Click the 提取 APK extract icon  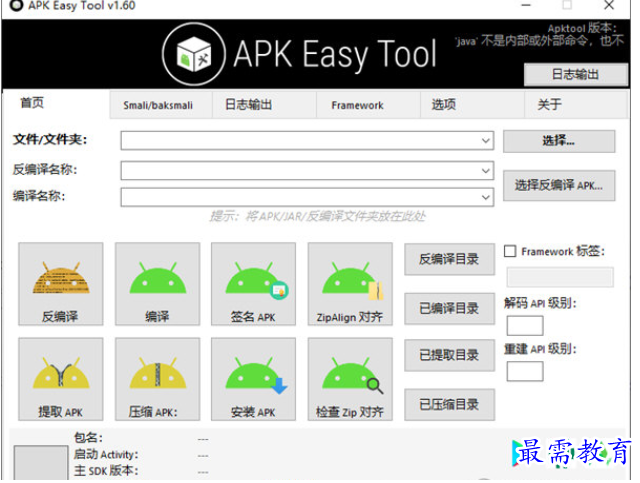61,379
